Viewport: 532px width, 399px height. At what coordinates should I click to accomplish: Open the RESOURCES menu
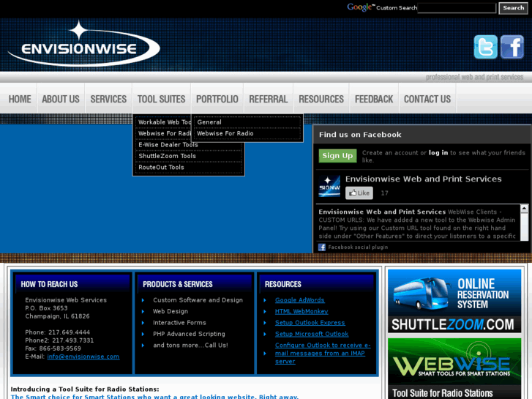click(x=321, y=99)
